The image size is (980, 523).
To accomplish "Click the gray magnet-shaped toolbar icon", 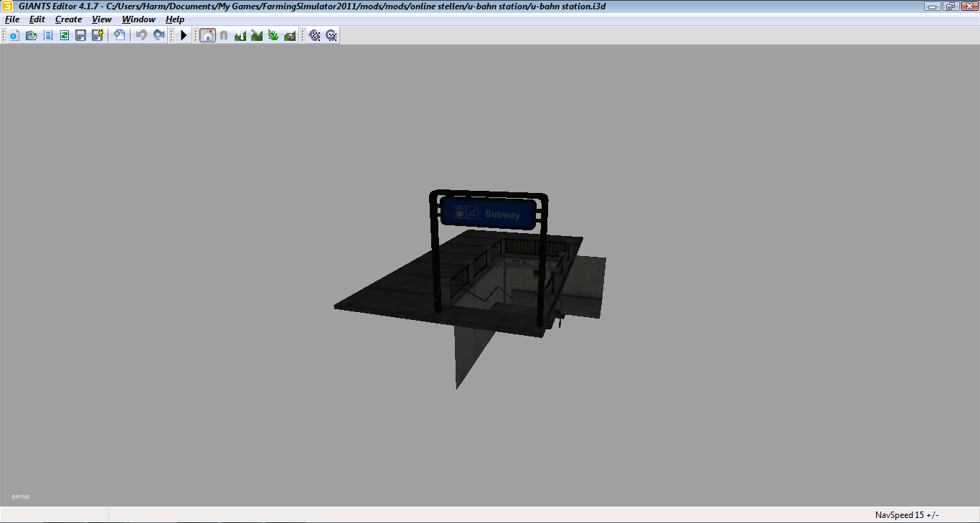I will [224, 35].
